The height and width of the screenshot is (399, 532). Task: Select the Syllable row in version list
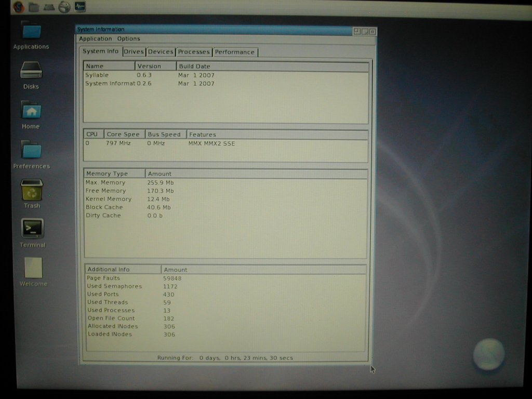[97, 75]
